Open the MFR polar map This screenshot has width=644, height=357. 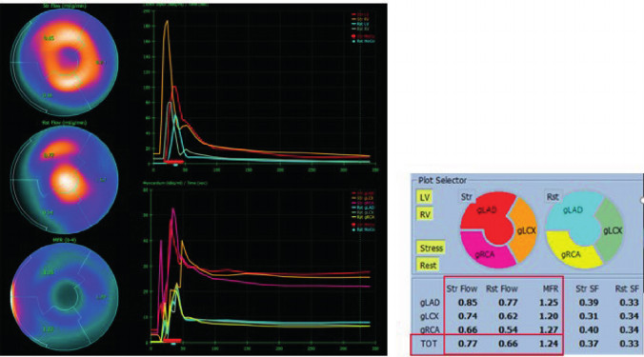(x=65, y=296)
